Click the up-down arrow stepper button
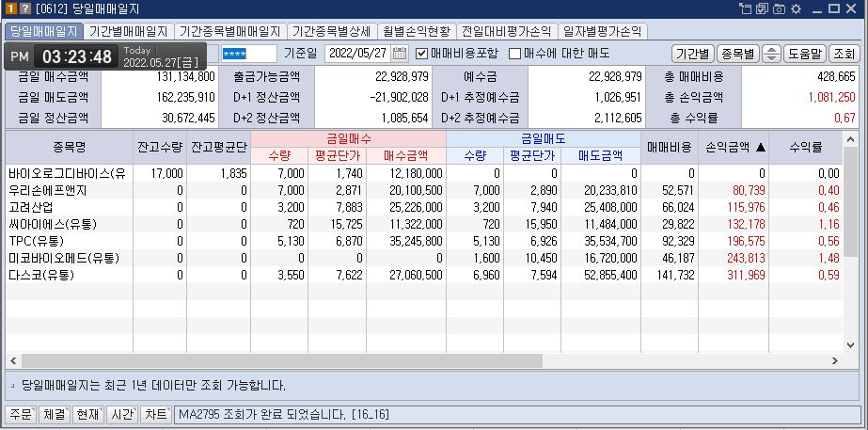 coord(771,54)
